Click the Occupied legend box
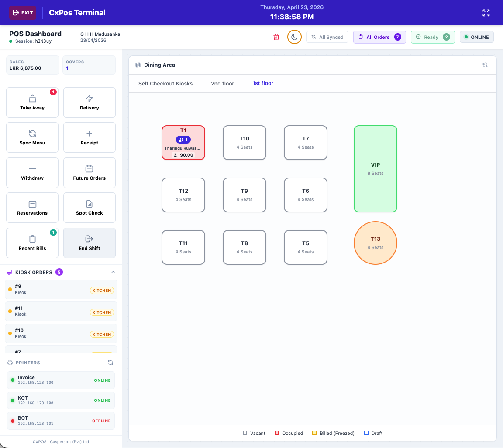 277,433
